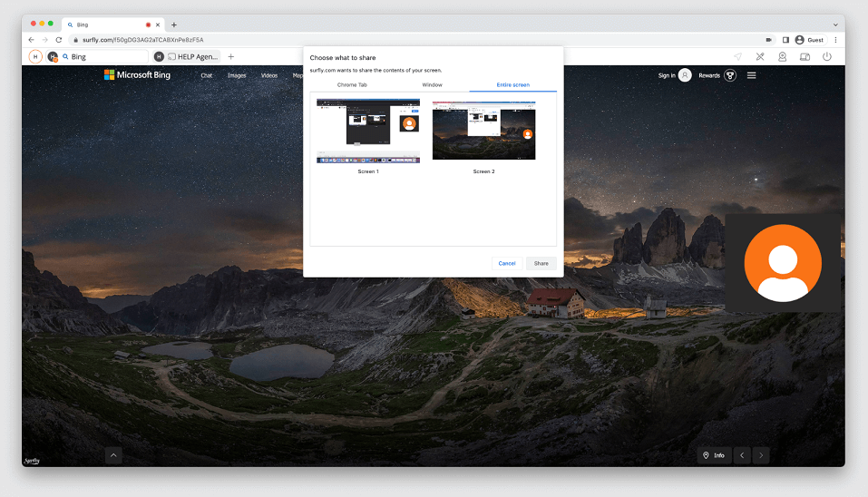868x497 pixels.
Task: Click the screen sharing devices icon
Action: coord(805,56)
